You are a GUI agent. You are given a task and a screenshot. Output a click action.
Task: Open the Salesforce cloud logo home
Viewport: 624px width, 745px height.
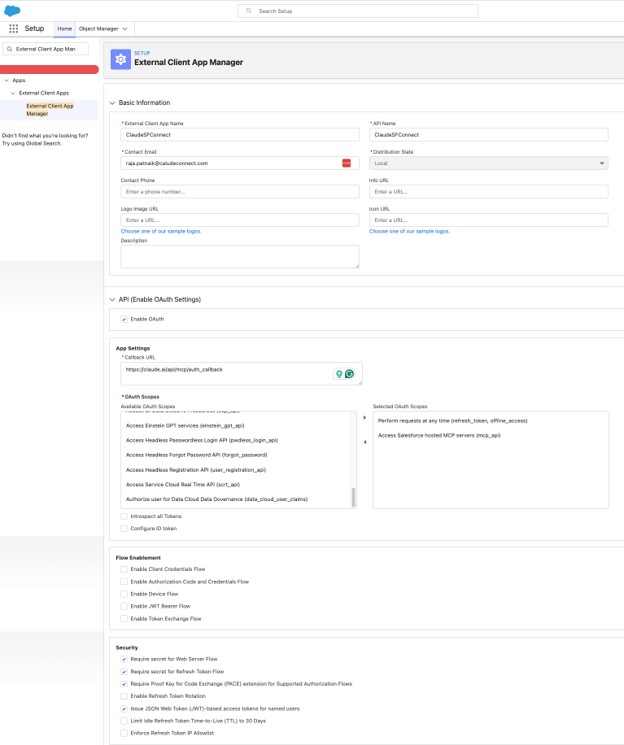(12, 10)
